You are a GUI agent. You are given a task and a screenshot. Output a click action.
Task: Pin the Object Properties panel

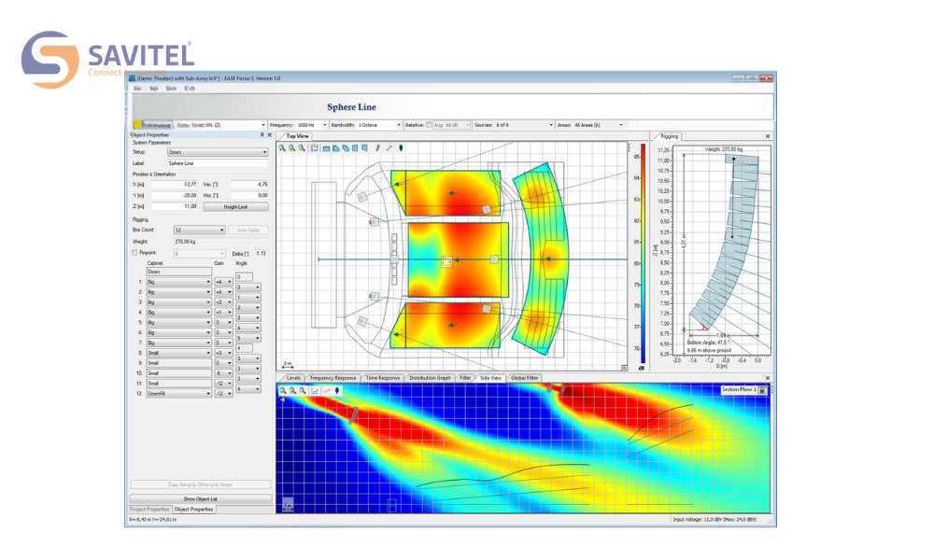point(262,135)
